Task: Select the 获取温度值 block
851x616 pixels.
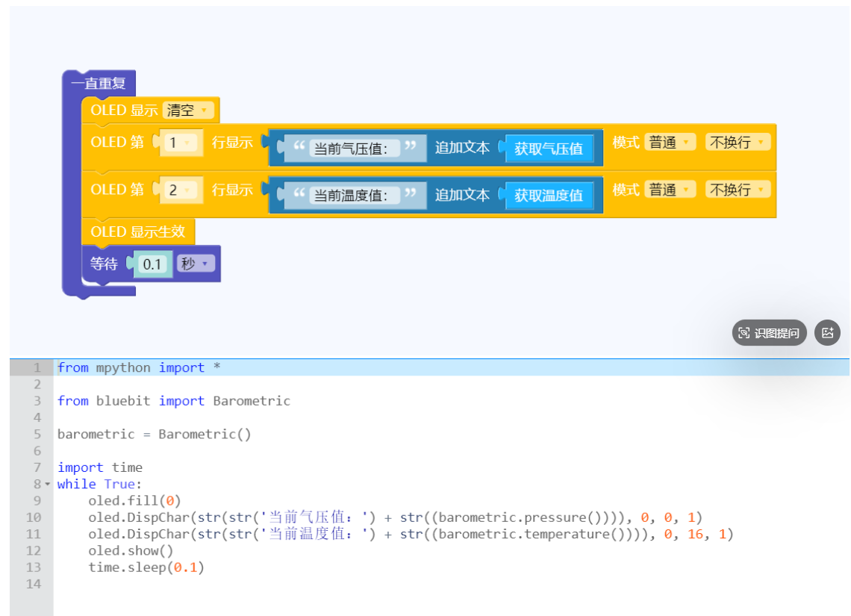Action: (549, 195)
